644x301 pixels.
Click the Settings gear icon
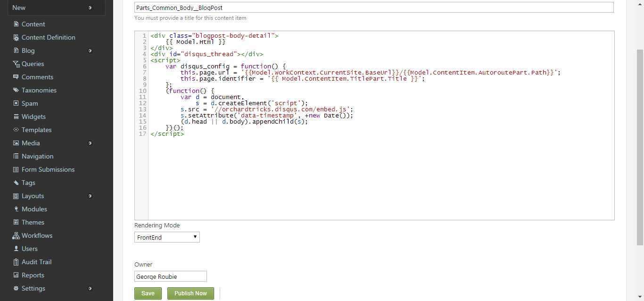[x=16, y=288]
